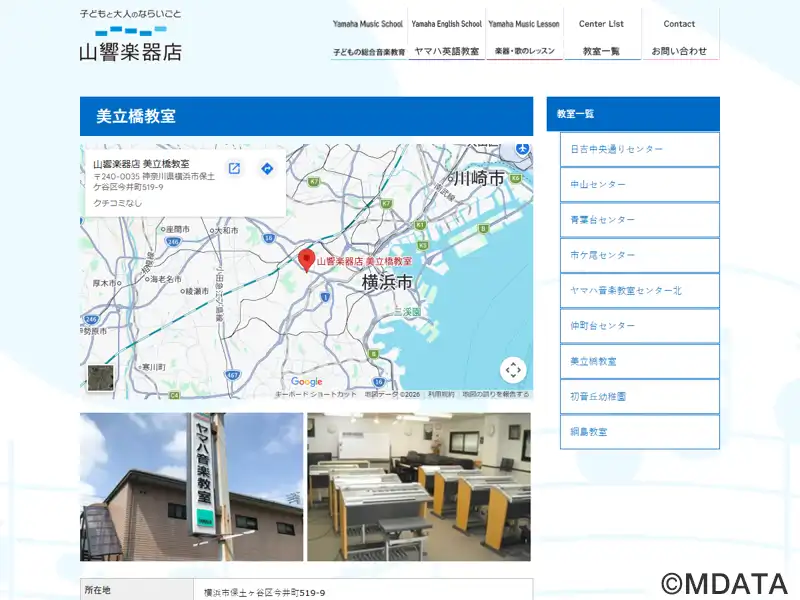This screenshot has width=800, height=600.
Task: Click the 利用規約 terms link on map
Action: 441,394
